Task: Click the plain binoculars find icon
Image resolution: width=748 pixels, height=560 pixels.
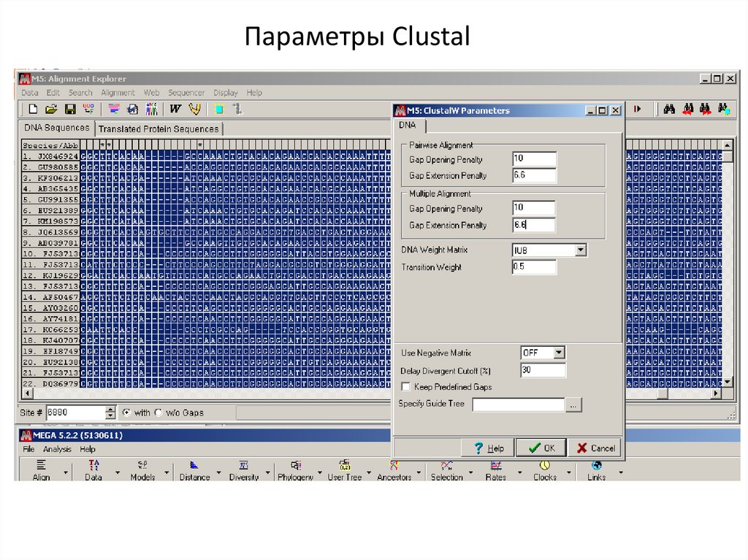Action: point(669,110)
